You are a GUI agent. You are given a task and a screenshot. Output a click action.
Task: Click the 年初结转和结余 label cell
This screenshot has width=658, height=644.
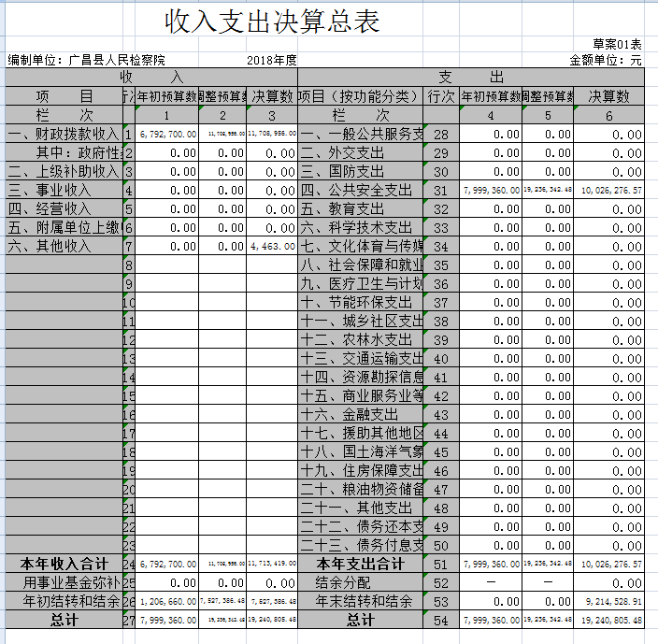[x=64, y=601]
